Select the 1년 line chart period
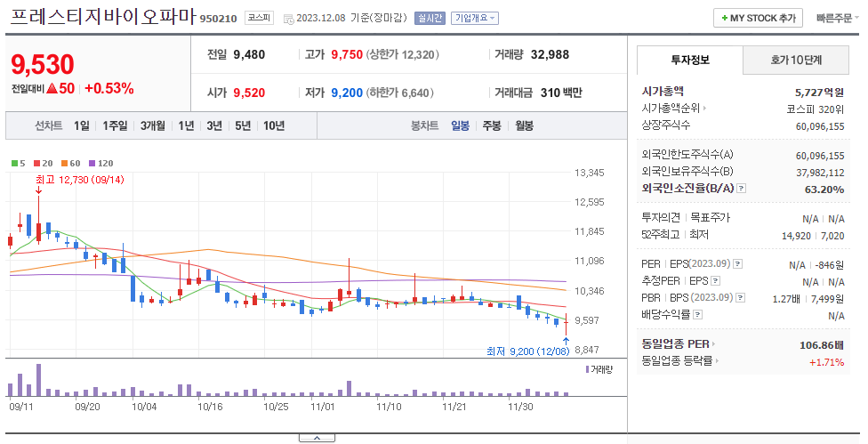Screen dimensions: 868x444 pyautogui.click(x=186, y=125)
